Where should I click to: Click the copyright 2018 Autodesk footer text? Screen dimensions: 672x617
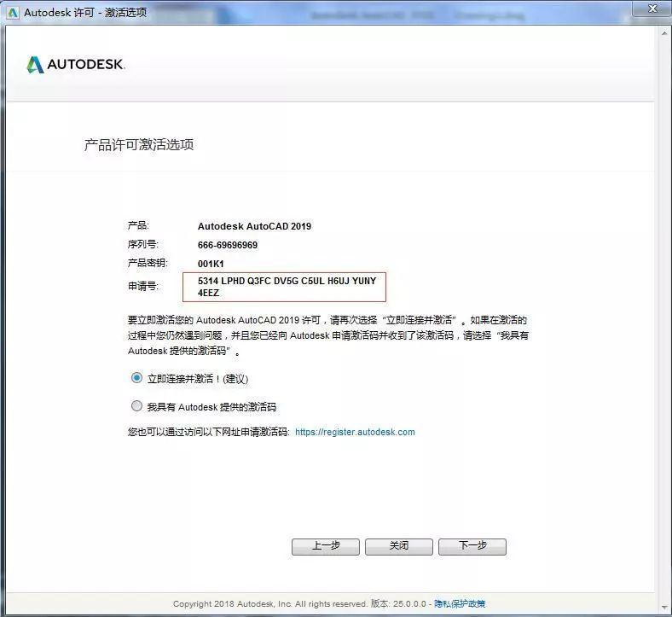[x=270, y=603]
